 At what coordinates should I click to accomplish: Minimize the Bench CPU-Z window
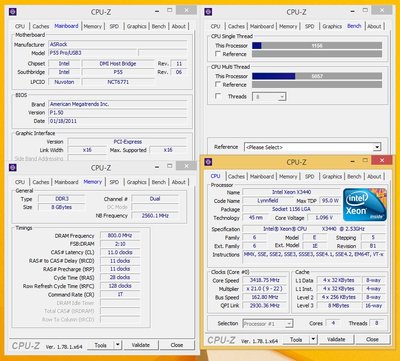point(352,11)
